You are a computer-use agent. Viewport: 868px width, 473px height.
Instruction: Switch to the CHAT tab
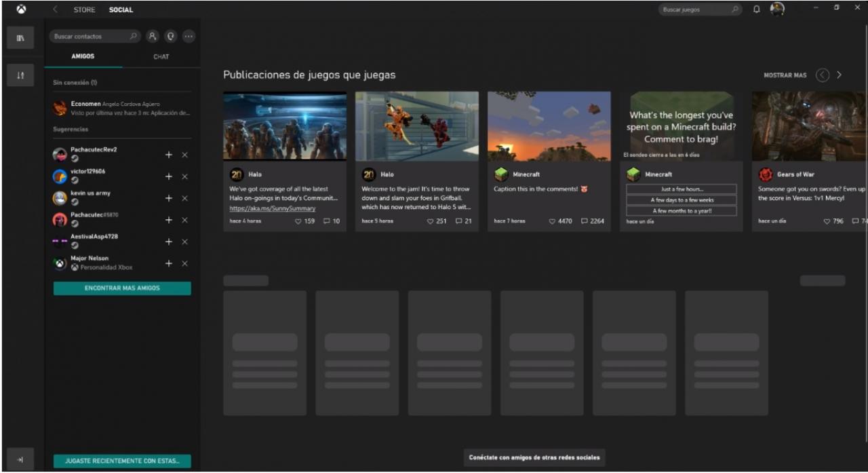click(x=161, y=57)
